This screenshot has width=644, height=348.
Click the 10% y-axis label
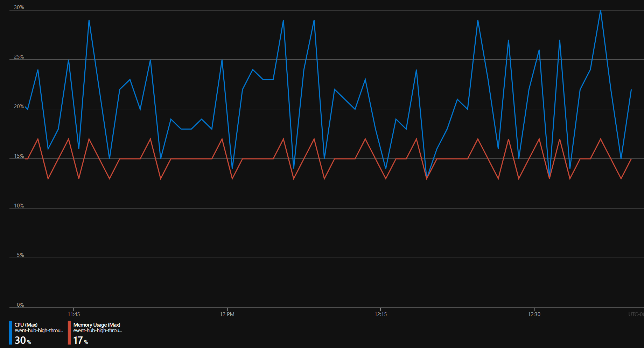(x=19, y=206)
